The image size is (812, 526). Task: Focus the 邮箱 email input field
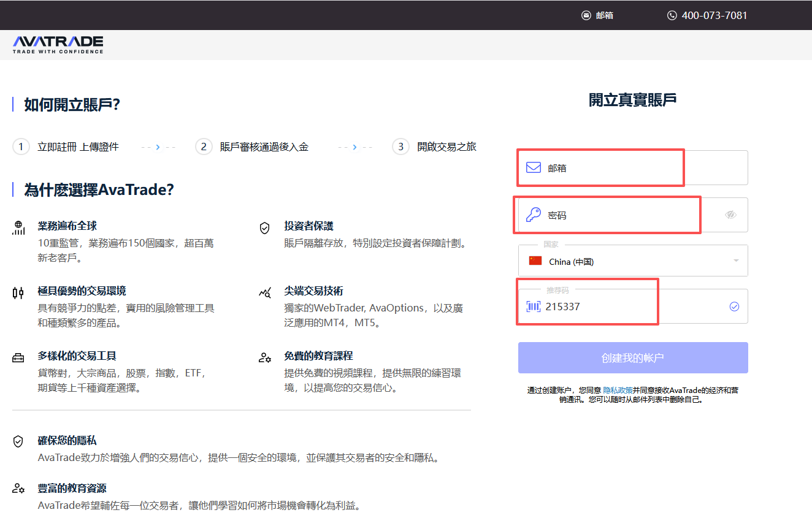click(633, 167)
